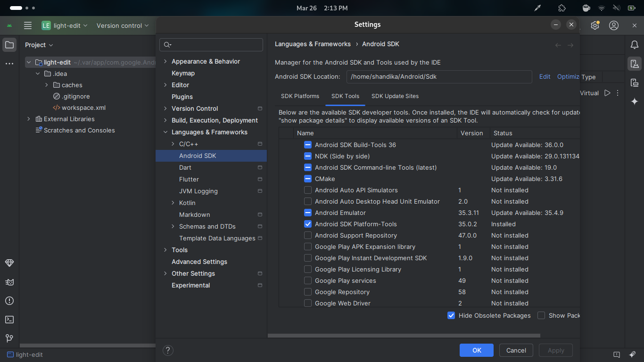Check Android Auto API Simulators checkbox
Image resolution: width=644 pixels, height=362 pixels.
pyautogui.click(x=308, y=190)
